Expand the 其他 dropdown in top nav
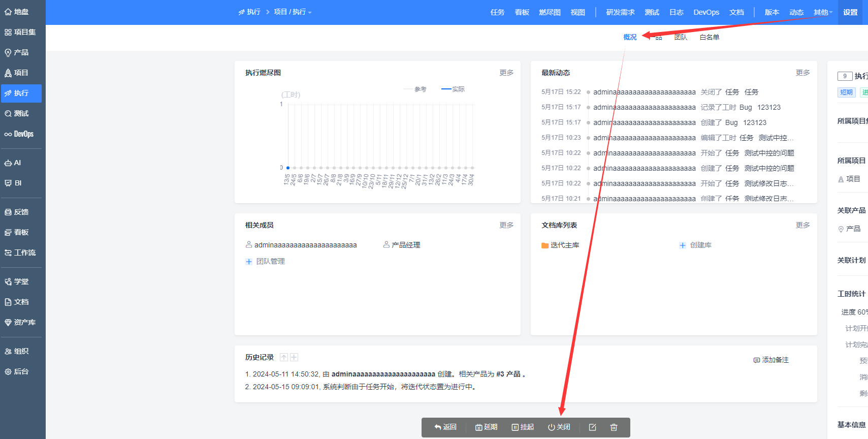Screen dimensions: 868x439 click(x=823, y=12)
